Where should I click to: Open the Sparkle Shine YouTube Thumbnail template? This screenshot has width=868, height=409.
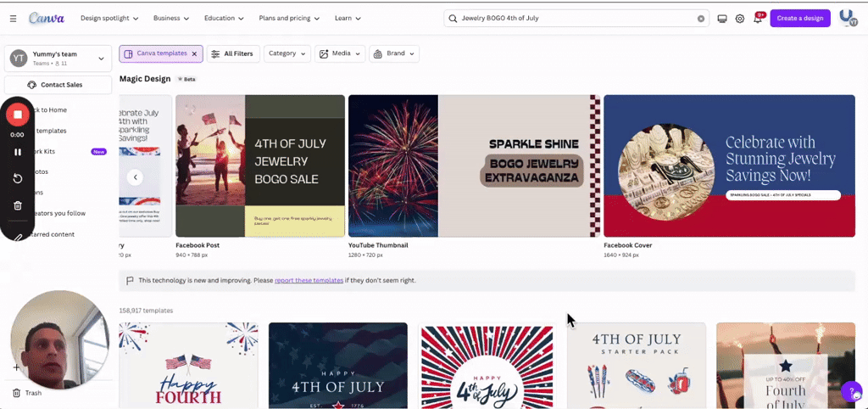point(475,165)
